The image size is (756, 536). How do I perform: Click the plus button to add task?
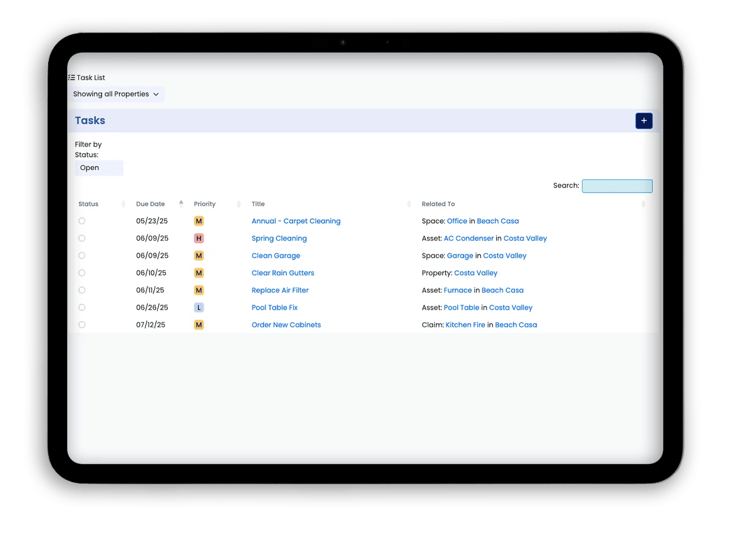644,121
